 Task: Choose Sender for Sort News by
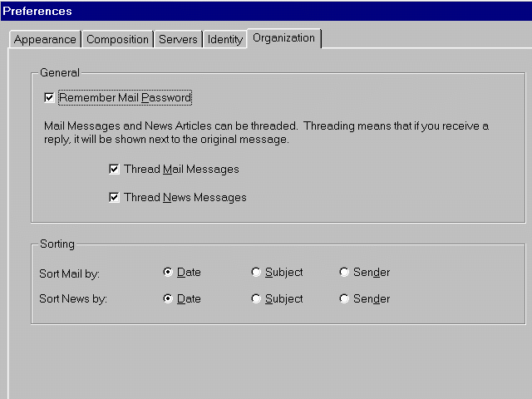point(344,299)
